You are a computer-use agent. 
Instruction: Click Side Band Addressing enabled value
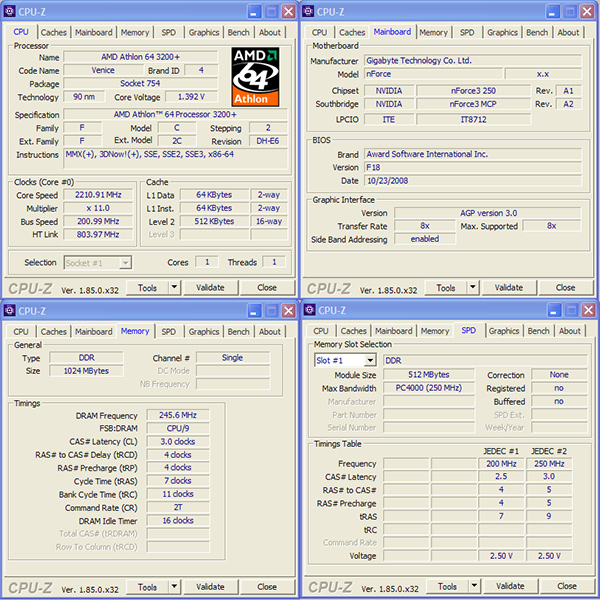[x=425, y=239]
